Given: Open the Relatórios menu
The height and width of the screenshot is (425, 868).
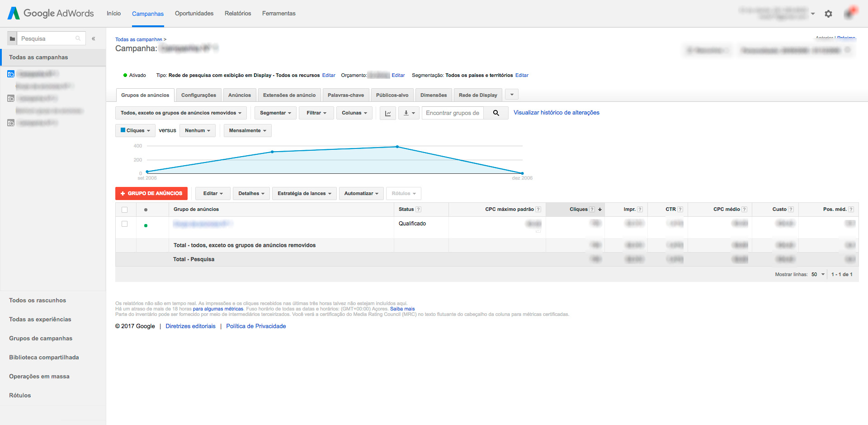Looking at the screenshot, I should coord(238,14).
